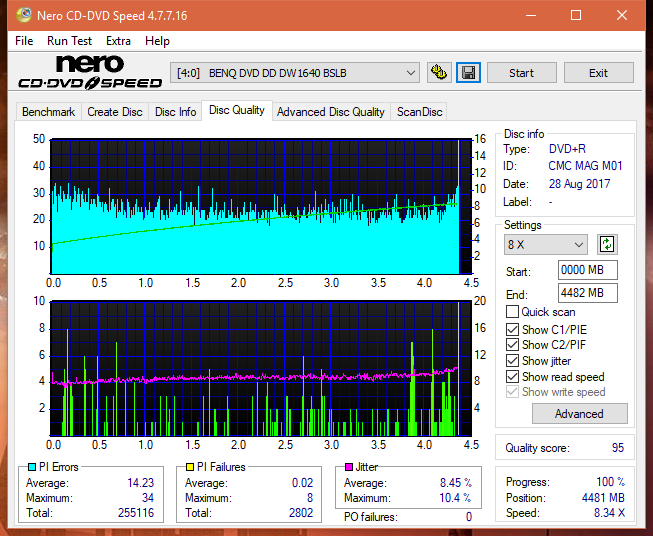Expand the BENQ DVD drive selection dropdown

click(294, 73)
